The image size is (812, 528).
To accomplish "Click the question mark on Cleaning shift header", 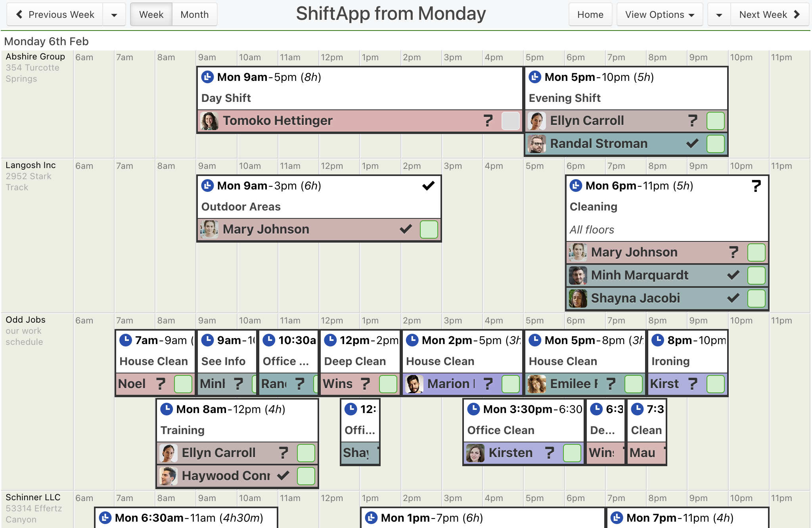I will [x=756, y=186].
